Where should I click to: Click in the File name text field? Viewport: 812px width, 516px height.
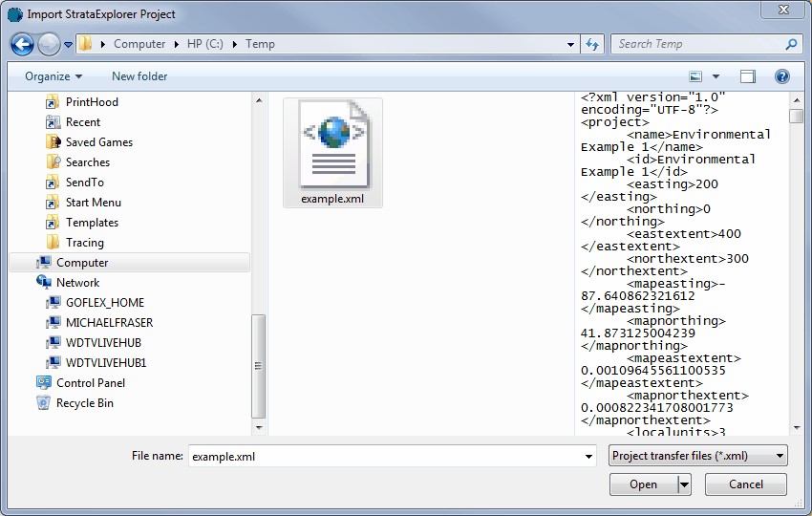tap(382, 457)
